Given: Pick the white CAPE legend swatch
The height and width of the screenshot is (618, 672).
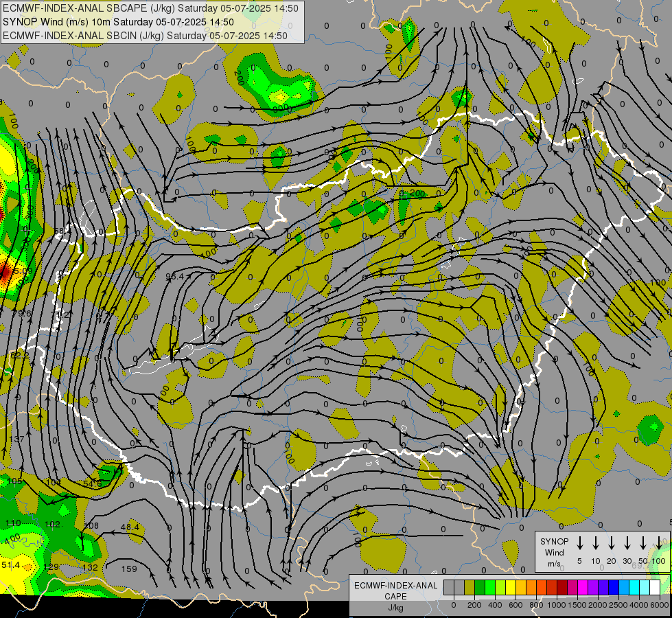Looking at the screenshot, I should pyautogui.click(x=655, y=587).
